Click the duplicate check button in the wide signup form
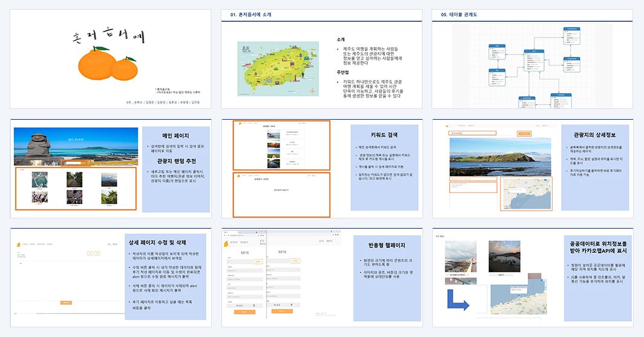Viewport: 644px width, 337px height. (x=295, y=261)
